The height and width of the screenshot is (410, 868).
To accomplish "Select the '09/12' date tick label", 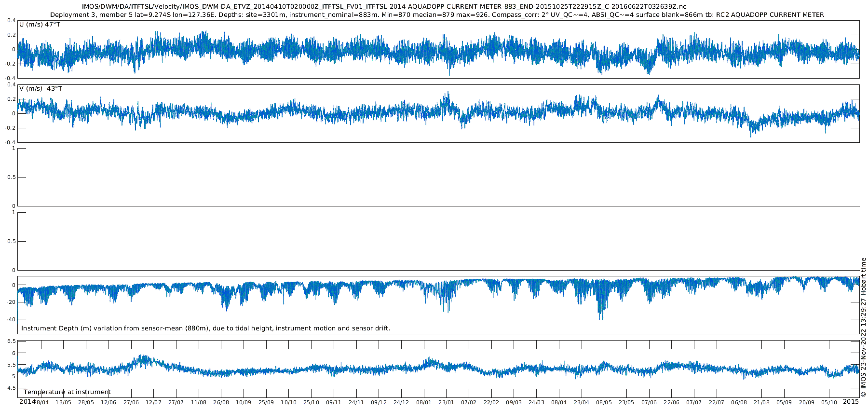I will (x=379, y=402).
